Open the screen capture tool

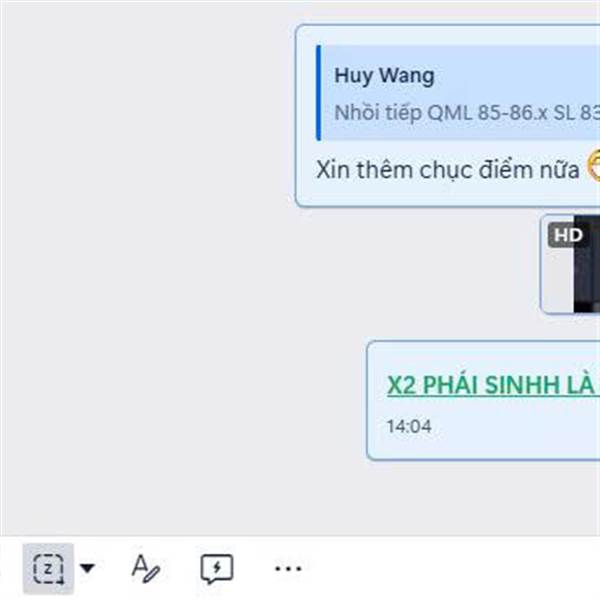coord(48,569)
